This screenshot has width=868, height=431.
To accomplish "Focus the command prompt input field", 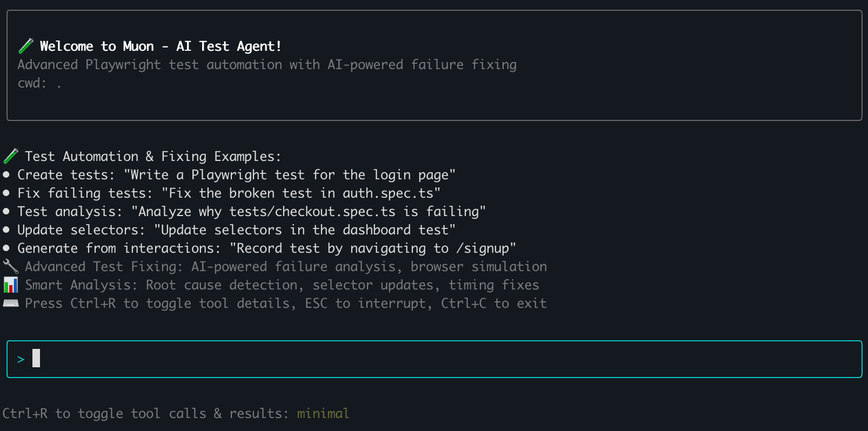I will (434, 359).
